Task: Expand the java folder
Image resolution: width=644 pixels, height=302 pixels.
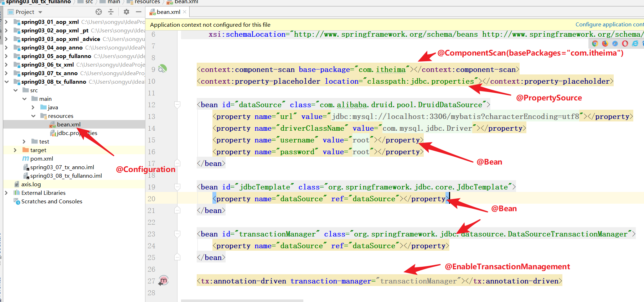Action: coord(33,107)
